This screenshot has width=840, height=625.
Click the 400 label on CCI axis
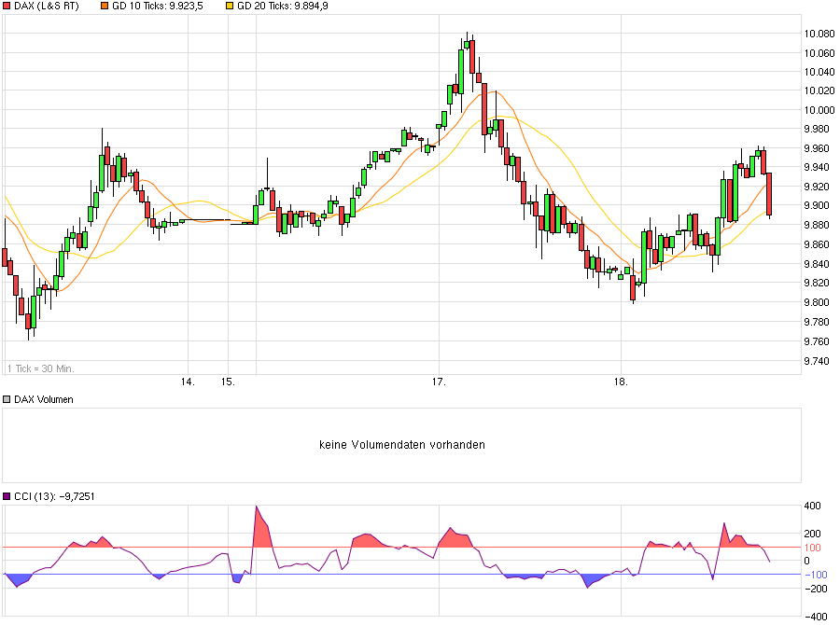pyautogui.click(x=813, y=506)
